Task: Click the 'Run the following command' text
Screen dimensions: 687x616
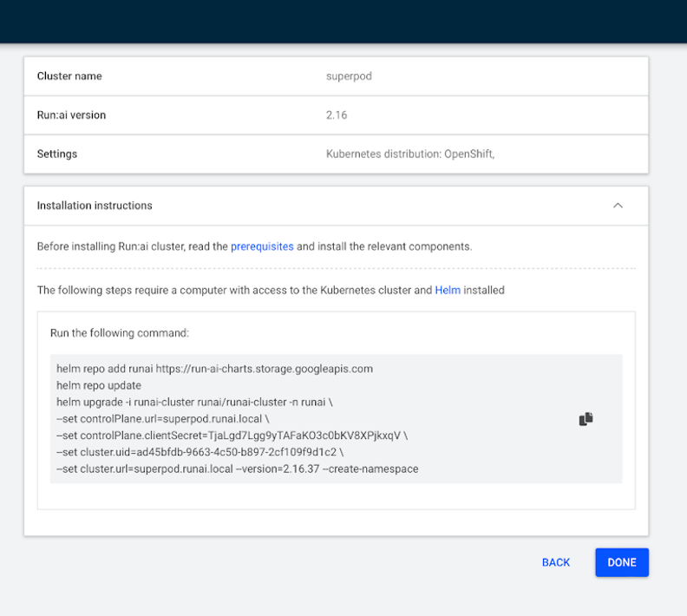Action: 120,332
